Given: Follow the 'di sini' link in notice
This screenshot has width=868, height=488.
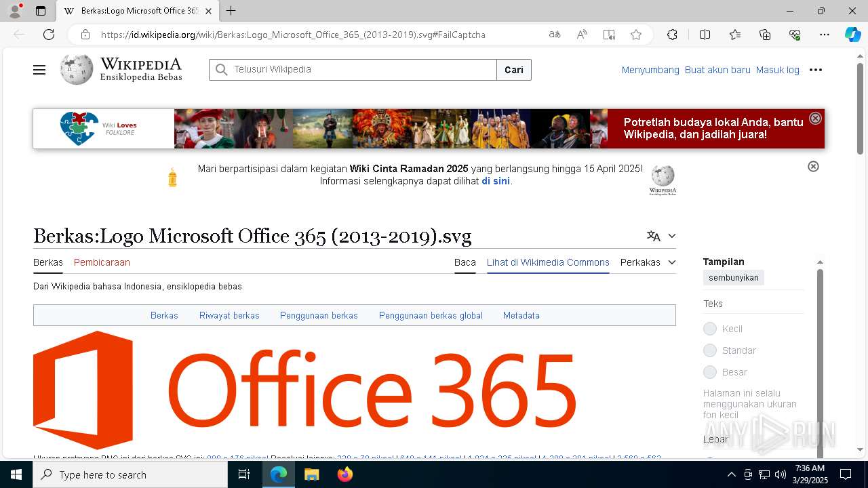Looking at the screenshot, I should [x=496, y=181].
